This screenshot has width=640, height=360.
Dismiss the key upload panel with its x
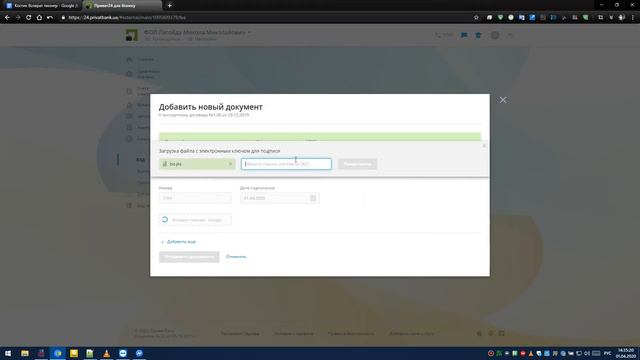click(x=484, y=146)
